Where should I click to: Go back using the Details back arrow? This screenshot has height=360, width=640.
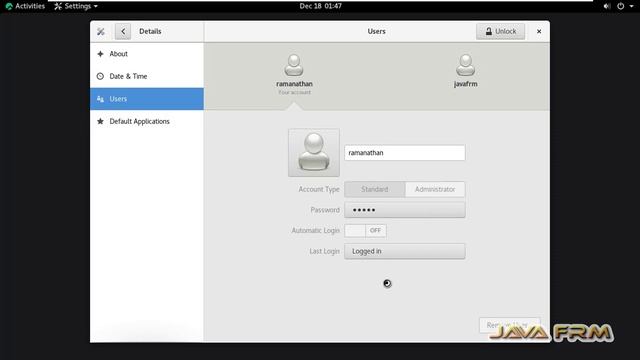(x=123, y=31)
